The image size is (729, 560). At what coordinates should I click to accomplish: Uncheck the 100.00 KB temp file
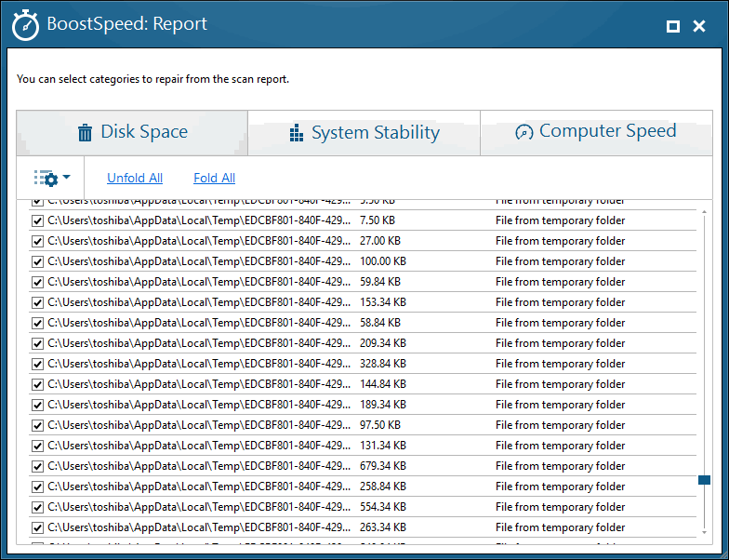tap(37, 261)
